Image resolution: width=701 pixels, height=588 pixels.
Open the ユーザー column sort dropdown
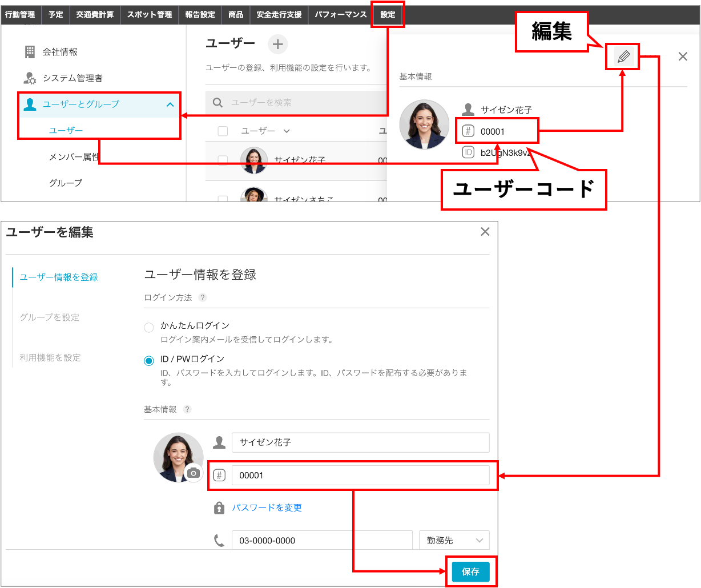[x=287, y=131]
